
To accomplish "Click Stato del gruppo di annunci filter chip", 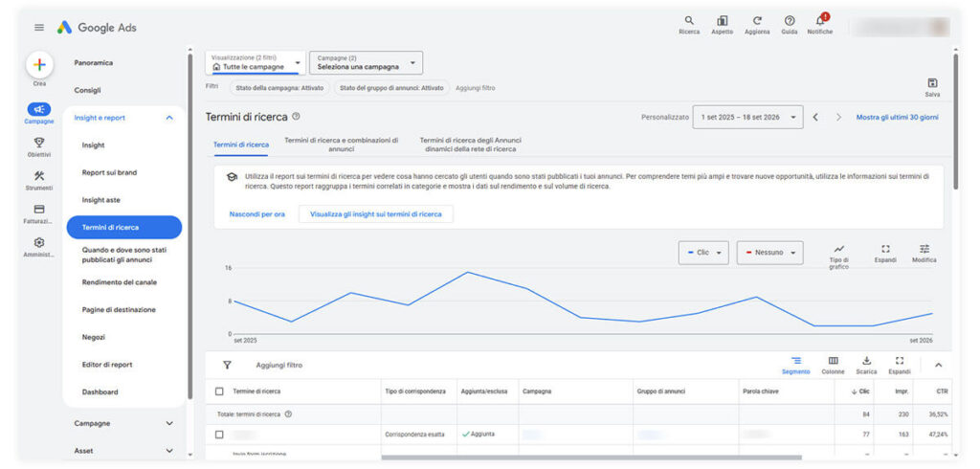I will pos(391,88).
